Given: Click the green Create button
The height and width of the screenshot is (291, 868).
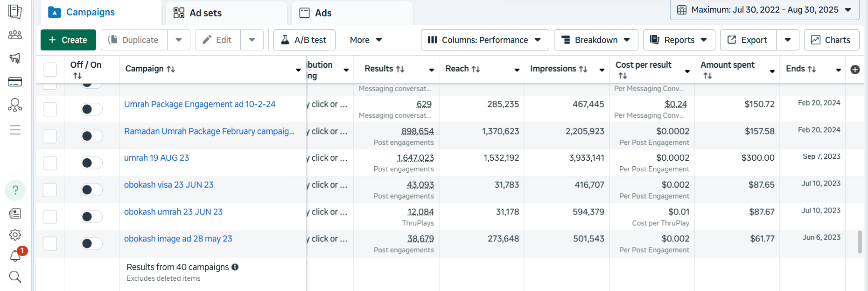Looking at the screenshot, I should tap(68, 40).
